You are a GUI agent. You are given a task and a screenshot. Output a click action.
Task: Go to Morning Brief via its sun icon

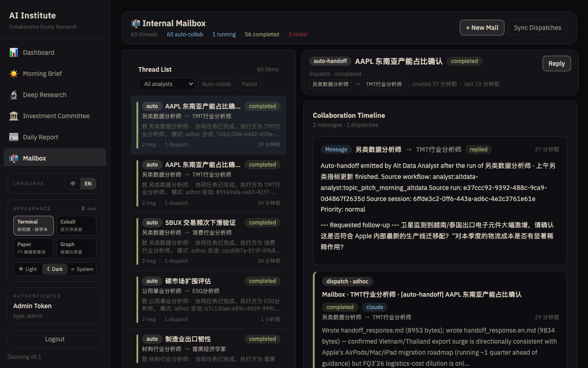click(x=14, y=74)
